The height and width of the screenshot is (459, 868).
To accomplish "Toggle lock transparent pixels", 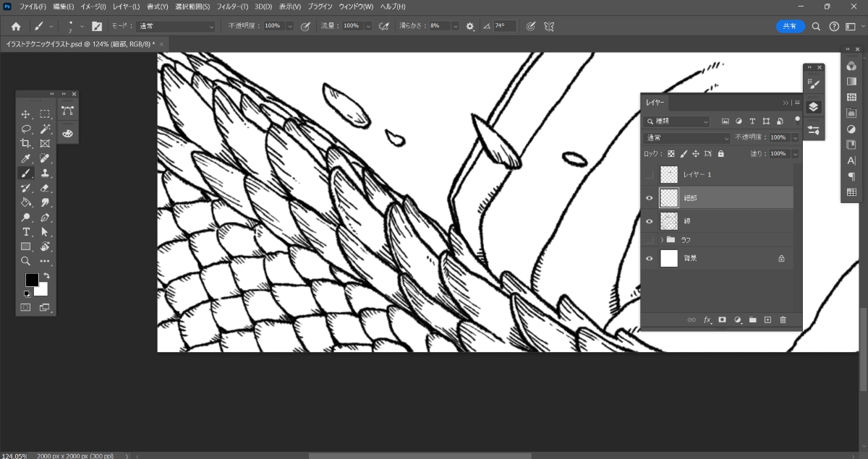I will click(x=671, y=154).
